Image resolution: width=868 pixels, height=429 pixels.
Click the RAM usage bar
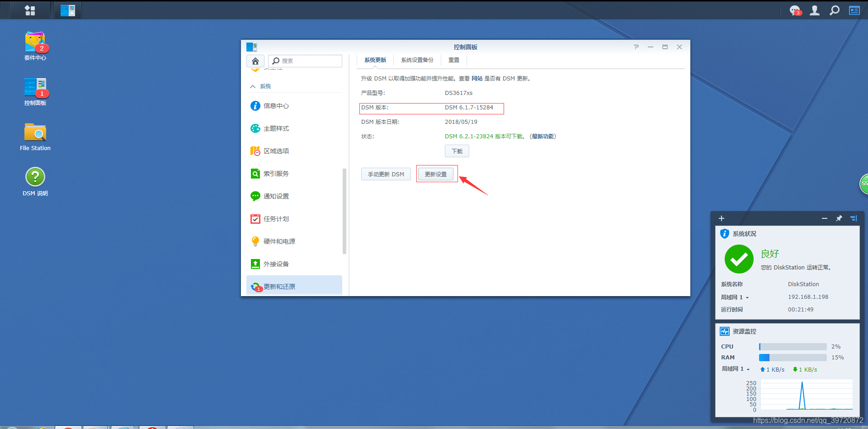[793, 358]
